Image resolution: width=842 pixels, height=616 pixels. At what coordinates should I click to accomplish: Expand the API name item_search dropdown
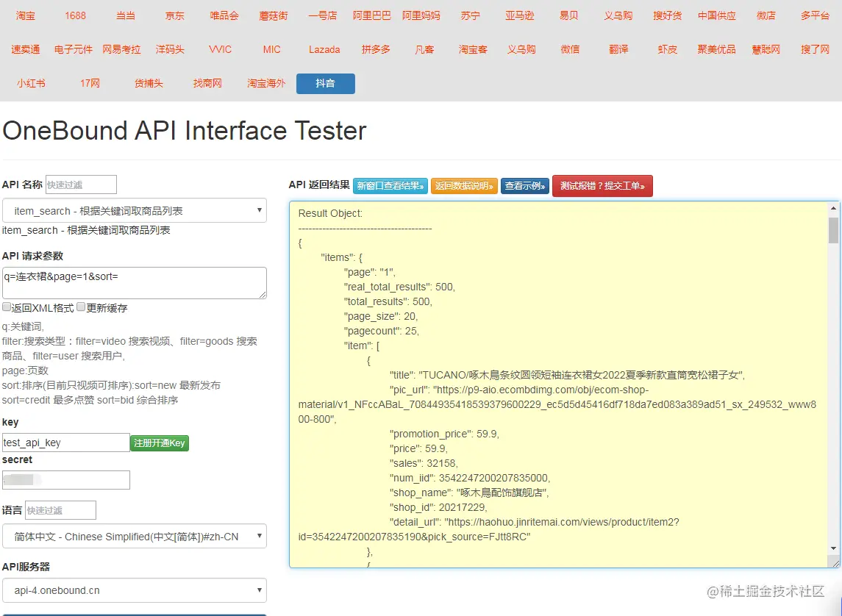click(135, 210)
